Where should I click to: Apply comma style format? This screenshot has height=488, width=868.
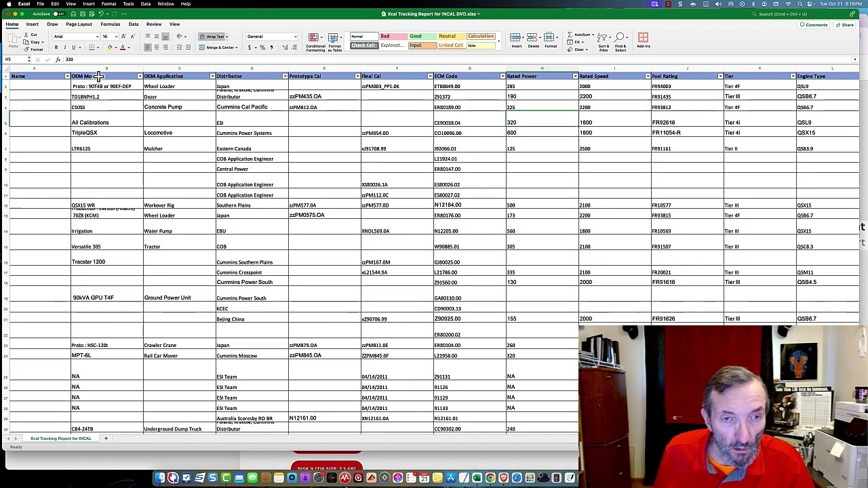[271, 47]
